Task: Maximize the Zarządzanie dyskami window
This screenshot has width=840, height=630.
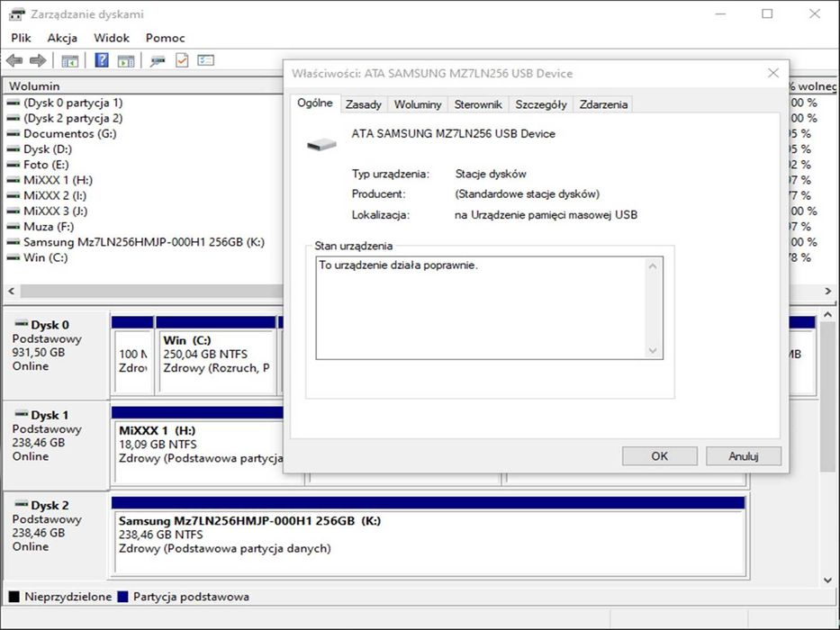Action: (x=767, y=13)
